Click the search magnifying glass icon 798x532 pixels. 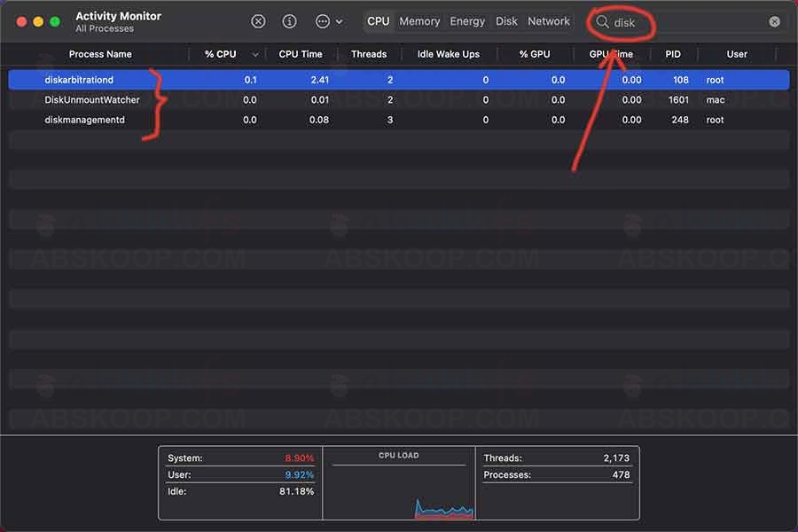coord(602,20)
